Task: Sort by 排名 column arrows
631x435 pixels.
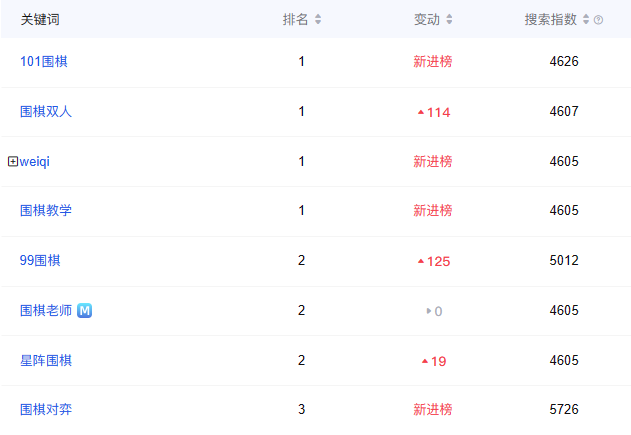Action: click(318, 19)
